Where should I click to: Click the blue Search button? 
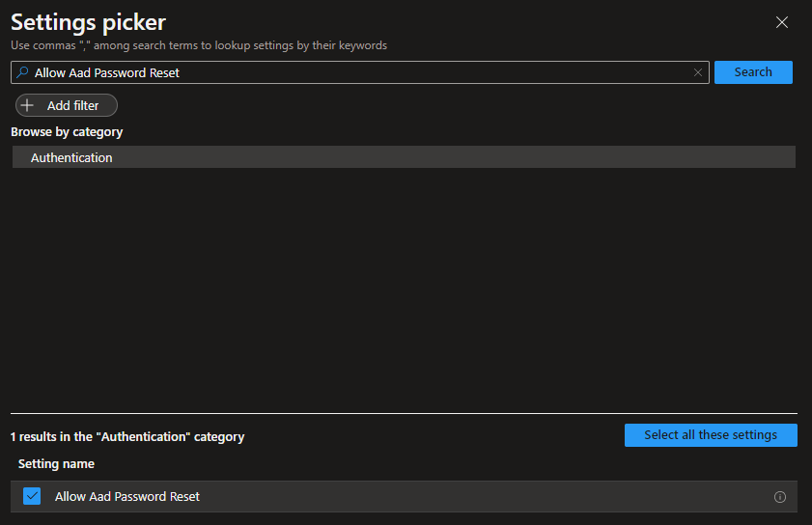pos(753,72)
